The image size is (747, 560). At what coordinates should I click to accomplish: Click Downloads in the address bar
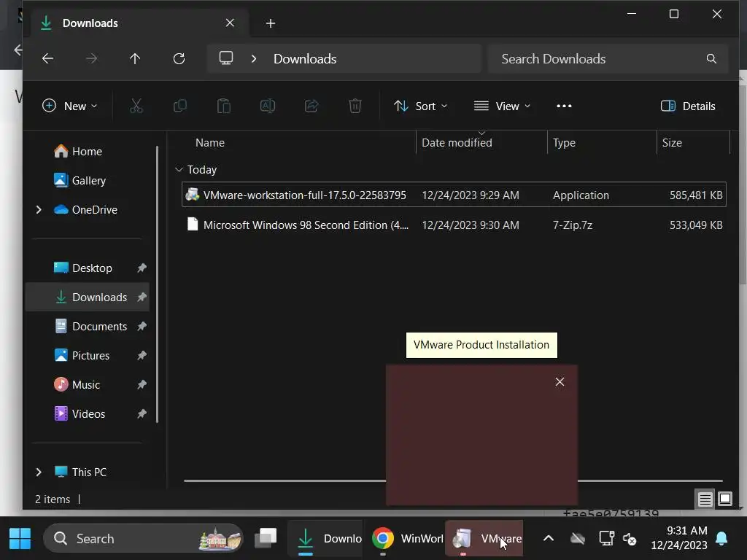(x=305, y=58)
